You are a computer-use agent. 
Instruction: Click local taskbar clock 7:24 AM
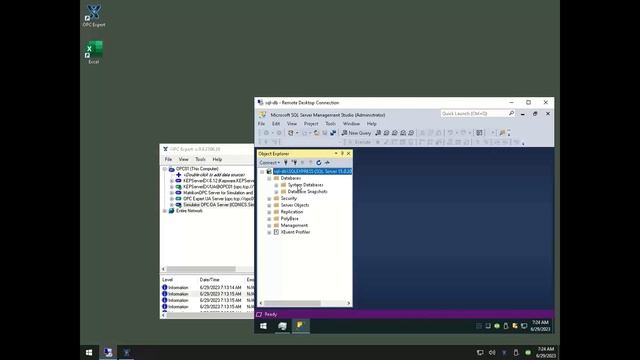tap(546, 353)
